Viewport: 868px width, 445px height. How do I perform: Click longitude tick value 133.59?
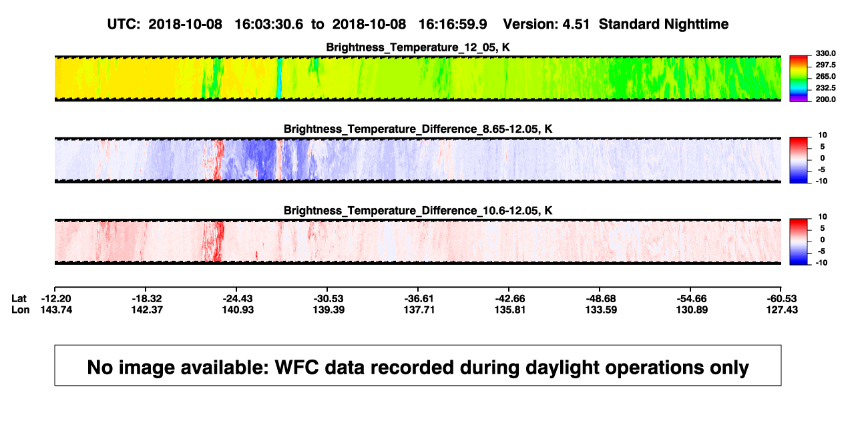[601, 310]
